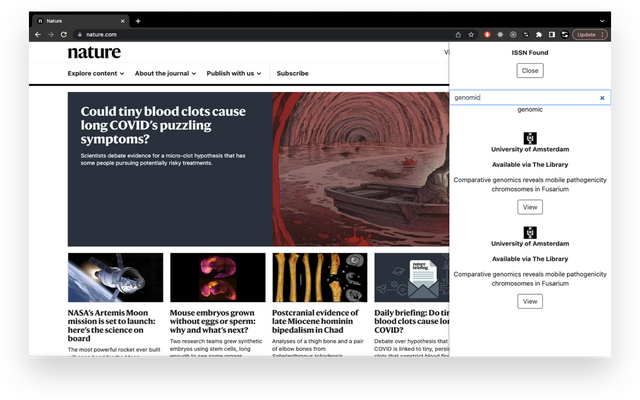Bookmark this page with the star icon
Screen dimensions: 640x400
[x=471, y=35]
